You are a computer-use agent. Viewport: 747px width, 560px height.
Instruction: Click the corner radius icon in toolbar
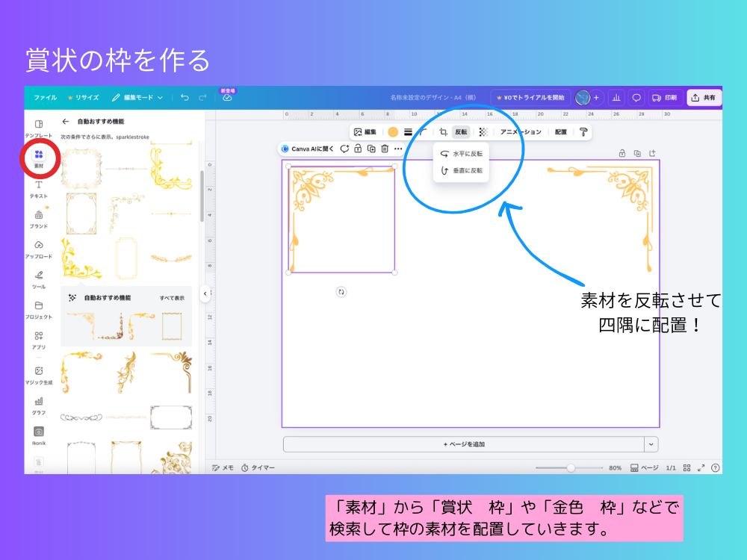(424, 132)
